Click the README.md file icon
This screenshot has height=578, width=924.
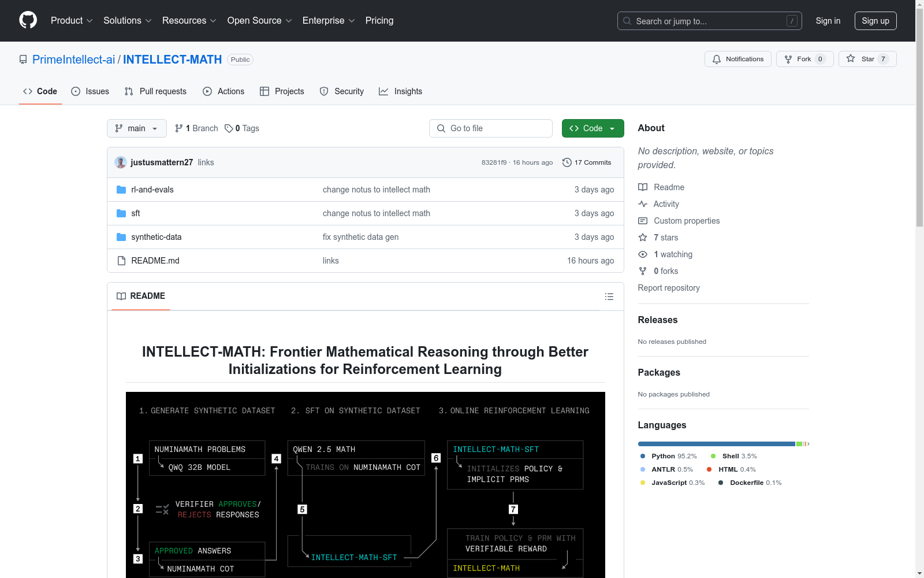121,261
